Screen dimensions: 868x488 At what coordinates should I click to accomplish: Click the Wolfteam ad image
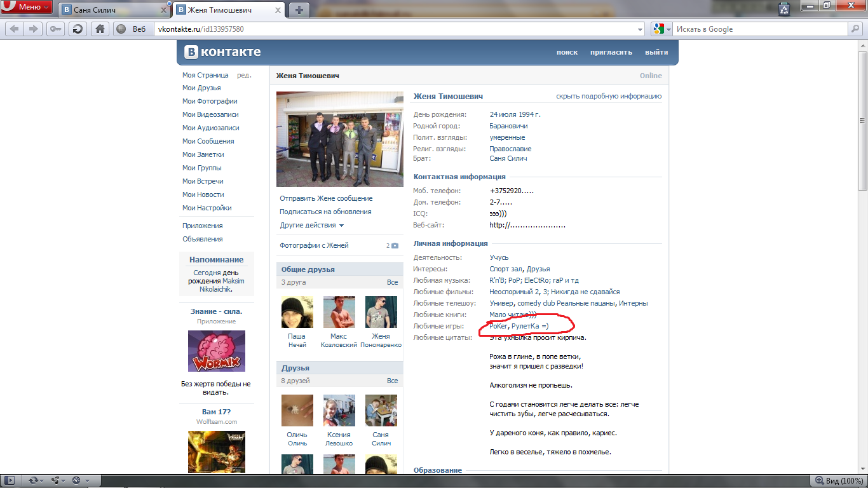coord(216,452)
